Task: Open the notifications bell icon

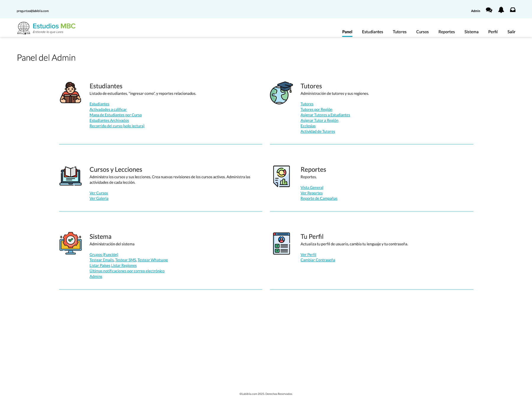Action: [x=501, y=10]
